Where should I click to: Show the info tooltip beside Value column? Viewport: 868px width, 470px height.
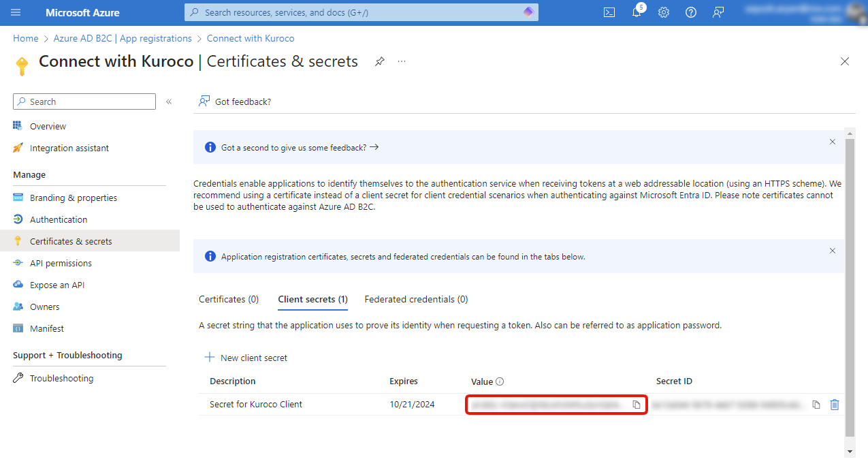[501, 381]
